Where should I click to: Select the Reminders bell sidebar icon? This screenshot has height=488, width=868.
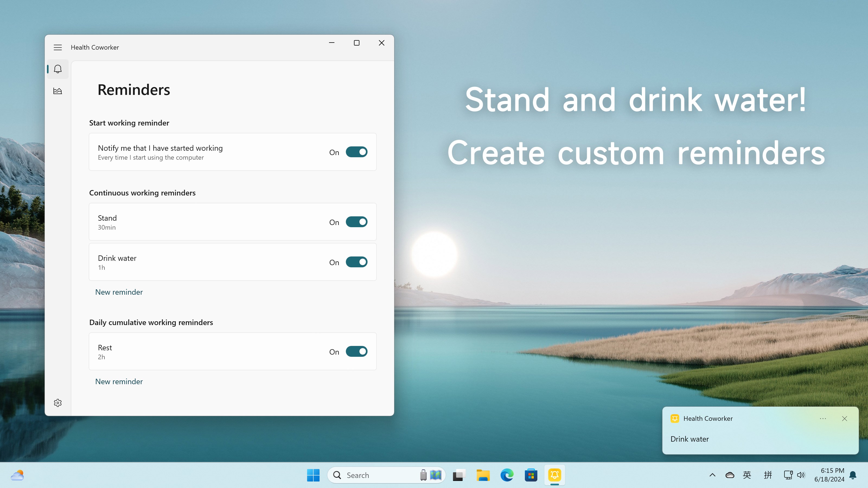point(58,69)
